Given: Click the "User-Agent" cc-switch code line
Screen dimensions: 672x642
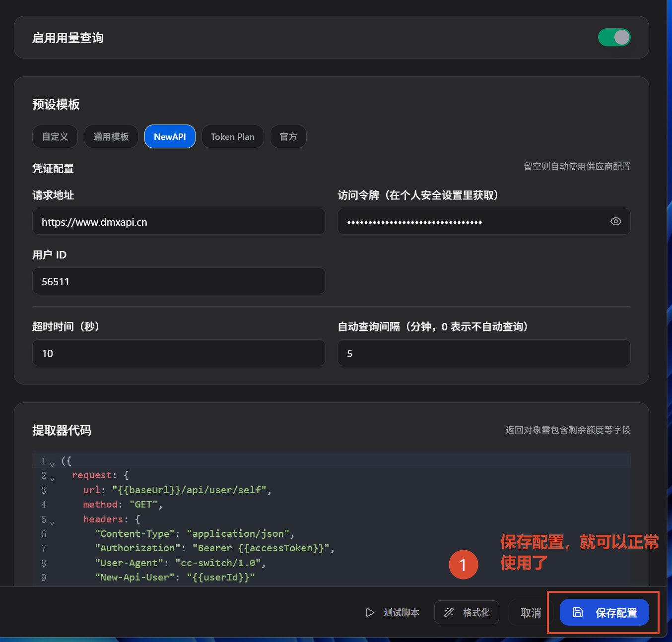Looking at the screenshot, I should point(181,563).
